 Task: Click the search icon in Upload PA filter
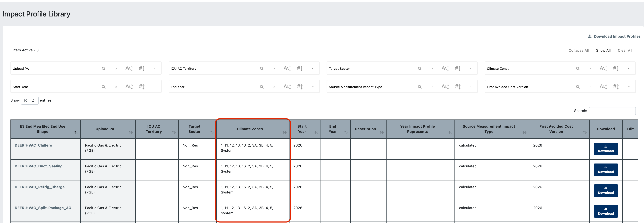click(104, 69)
